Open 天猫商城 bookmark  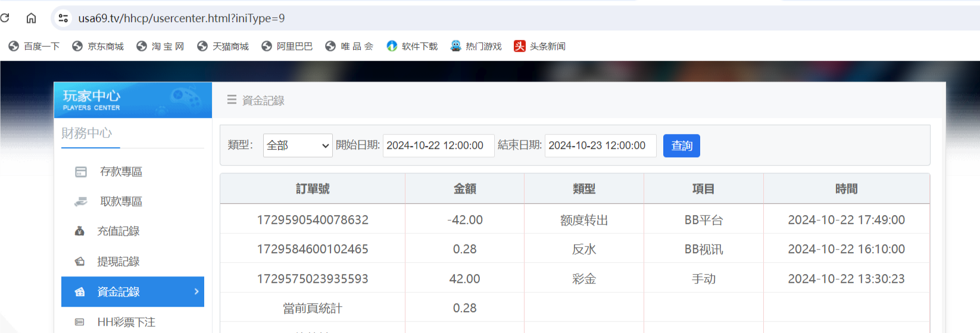[223, 46]
